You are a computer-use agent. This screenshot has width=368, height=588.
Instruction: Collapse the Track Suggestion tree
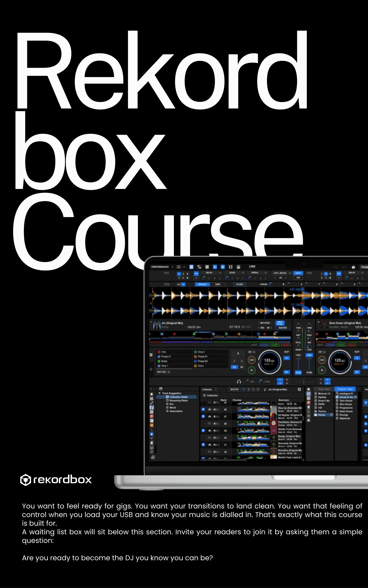pos(160,393)
